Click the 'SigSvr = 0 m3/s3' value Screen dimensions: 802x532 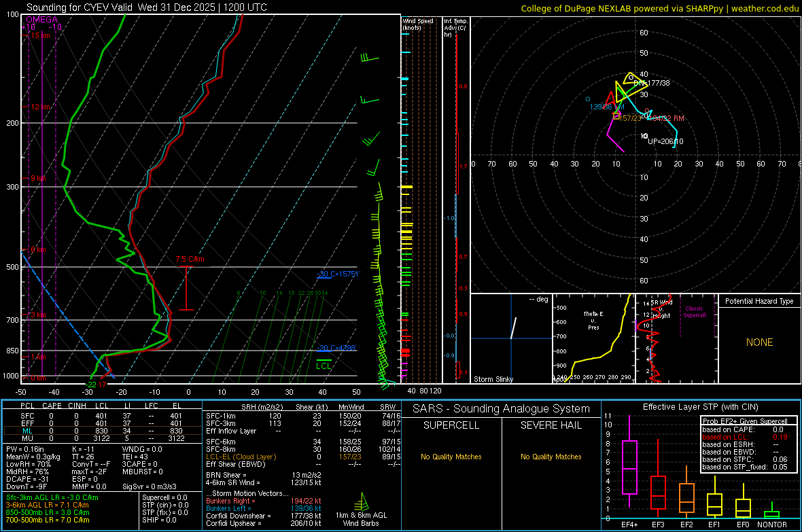[x=150, y=486]
